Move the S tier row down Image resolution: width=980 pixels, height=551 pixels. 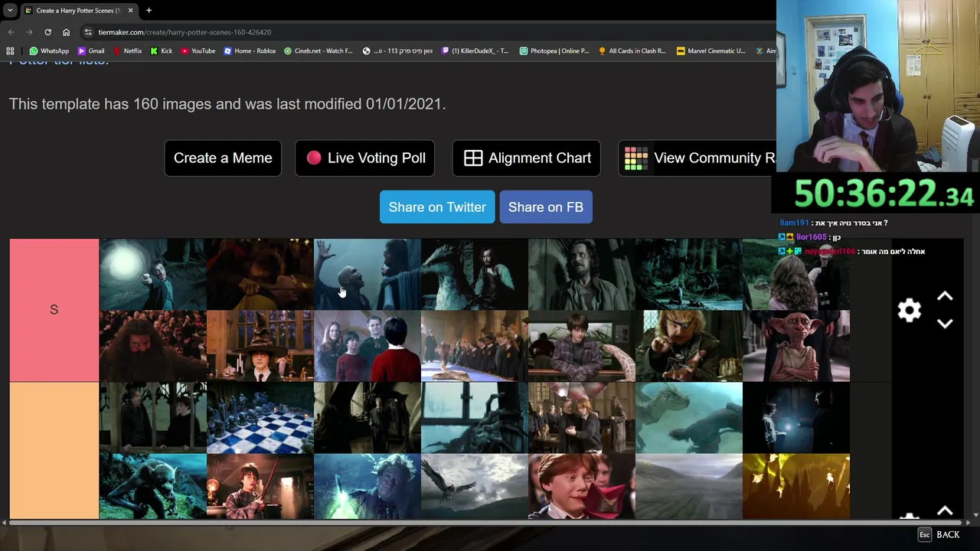tap(945, 324)
